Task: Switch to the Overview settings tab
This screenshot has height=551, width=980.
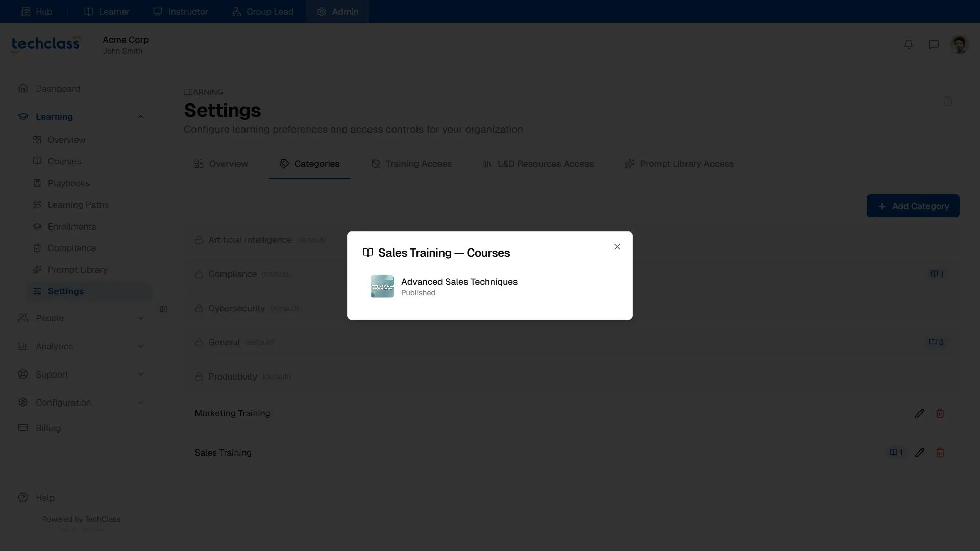Action: click(221, 164)
